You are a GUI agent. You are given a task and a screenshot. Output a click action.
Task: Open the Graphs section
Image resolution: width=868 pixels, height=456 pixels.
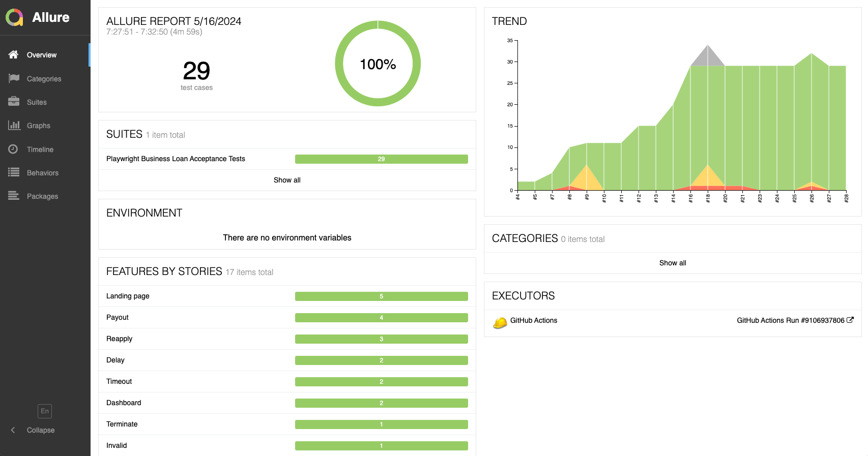pos(45,126)
